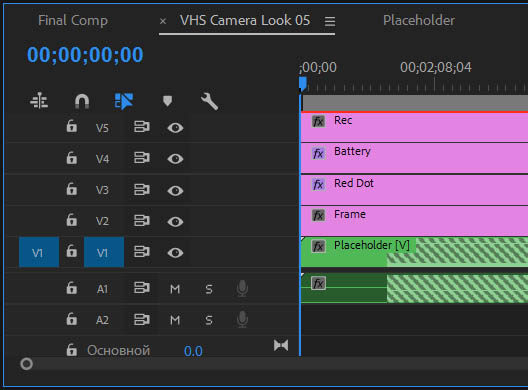Screen dimensions: 528x390
Task: Hide track V4 output eye
Action: (175, 159)
